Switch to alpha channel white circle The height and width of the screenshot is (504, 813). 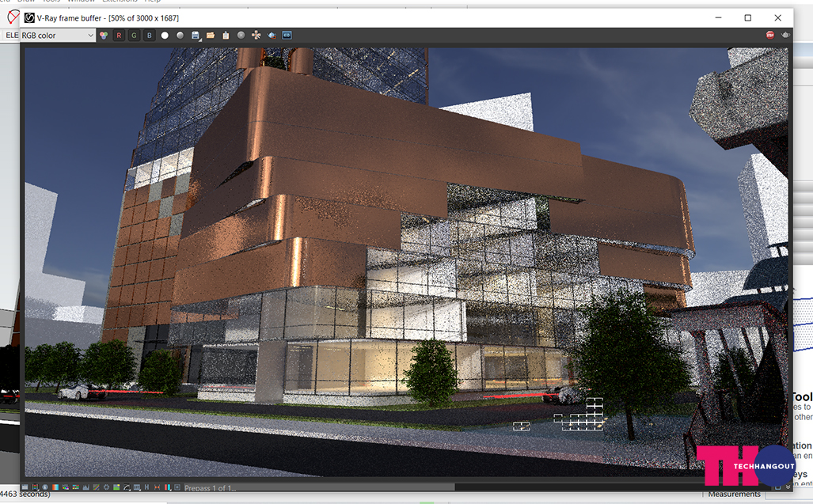click(165, 36)
